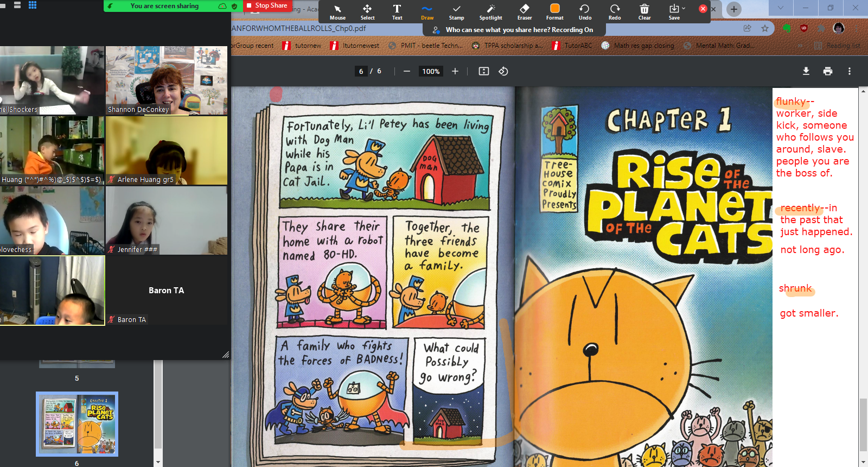Screen dimensions: 868x467
Task: Open the PDF viewer more-actions menu
Action: [850, 71]
